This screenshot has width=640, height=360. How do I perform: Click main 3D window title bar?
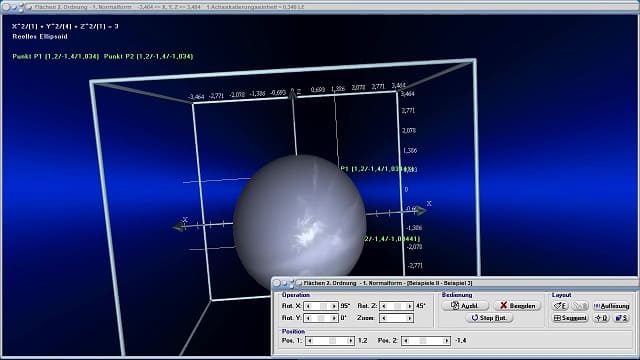coord(320,7)
